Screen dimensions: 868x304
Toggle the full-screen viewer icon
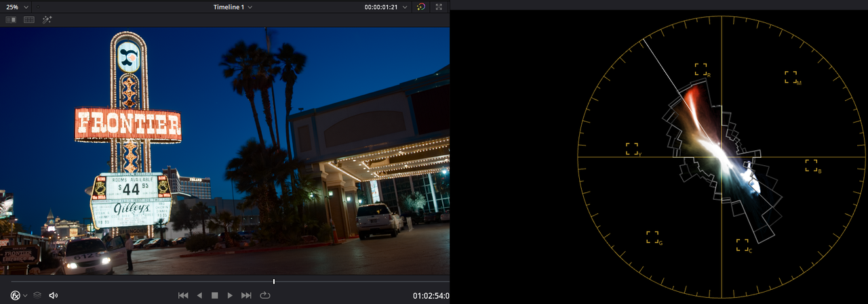(439, 7)
